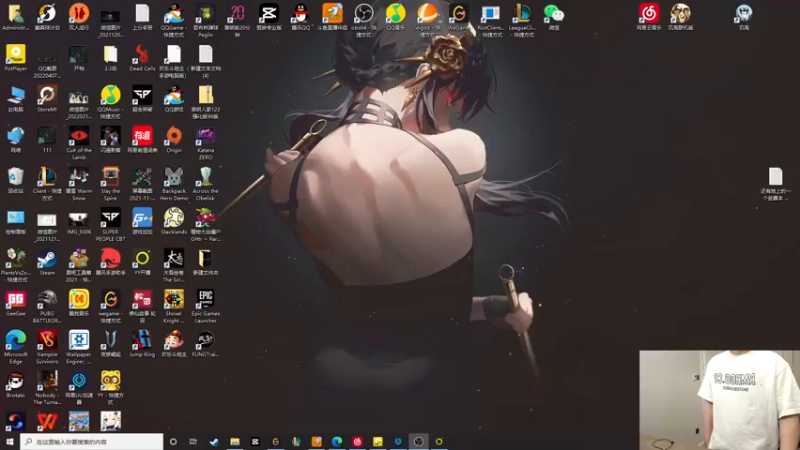Select the StoreMI desktop icon
Image resolution: width=800 pixels, height=450 pixels.
pos(47,95)
